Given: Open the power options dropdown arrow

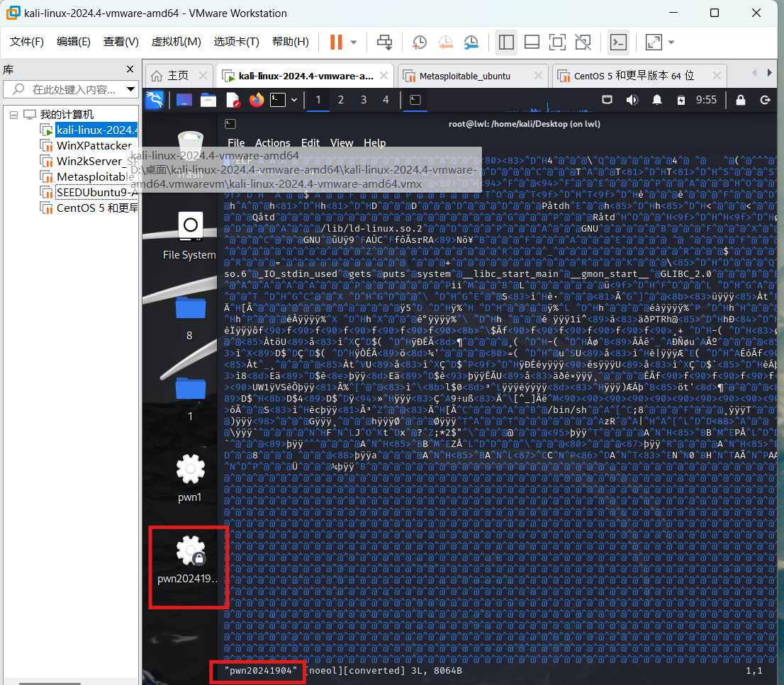Looking at the screenshot, I should coord(354,43).
